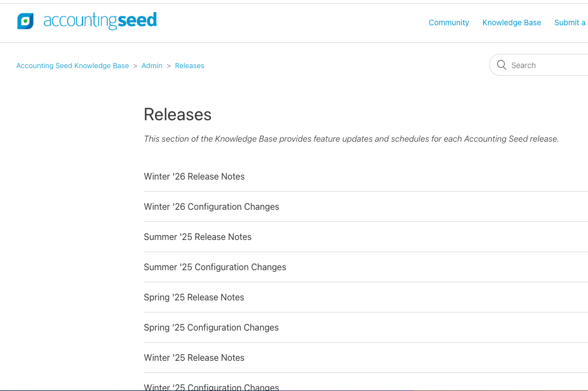588x391 pixels.
Task: Open Summer '25 Configuration Changes article
Action: [214, 267]
